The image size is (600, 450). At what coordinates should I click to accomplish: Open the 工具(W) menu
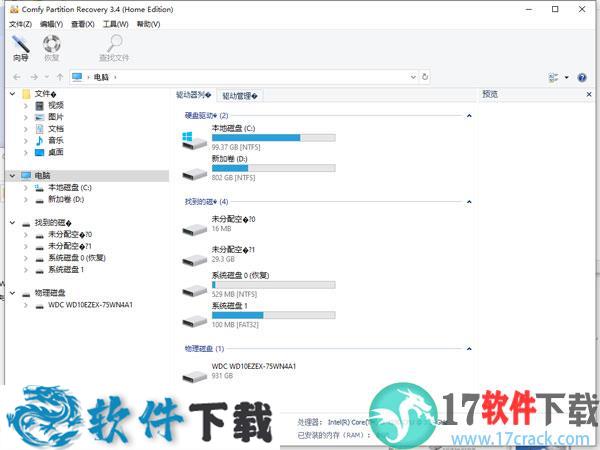click(x=116, y=24)
